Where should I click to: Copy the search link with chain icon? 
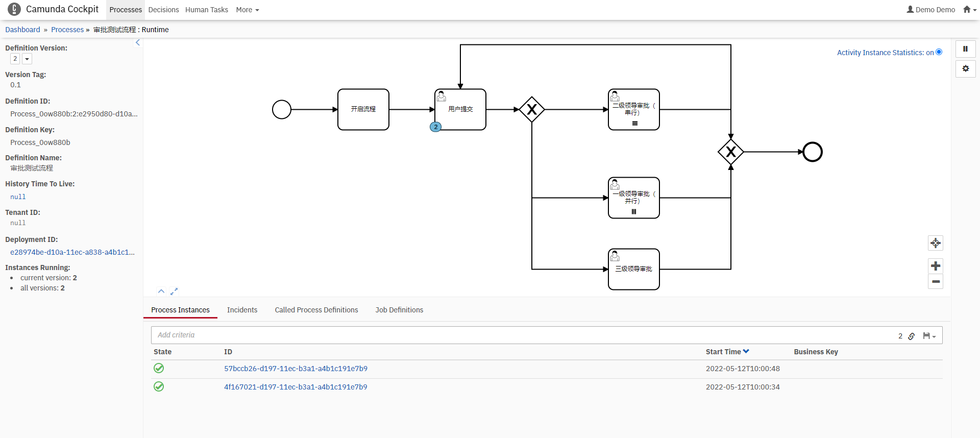(x=912, y=336)
